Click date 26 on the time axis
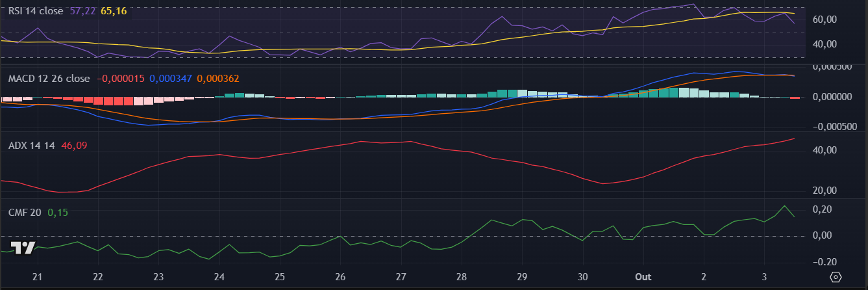This screenshot has height=290, width=868. (x=340, y=277)
